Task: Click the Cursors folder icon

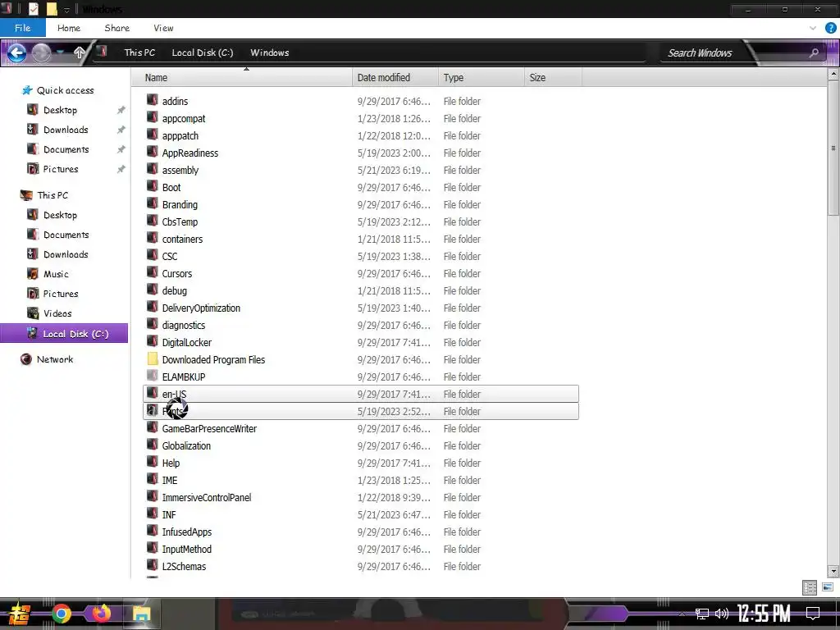Action: pos(152,272)
